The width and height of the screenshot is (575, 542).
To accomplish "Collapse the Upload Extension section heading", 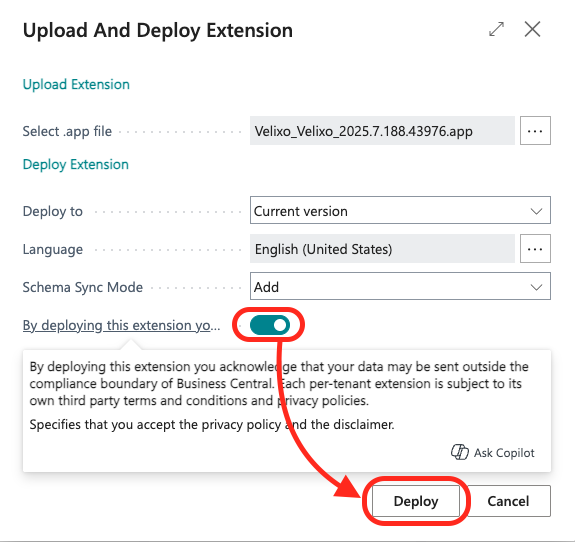I will 76,84.
